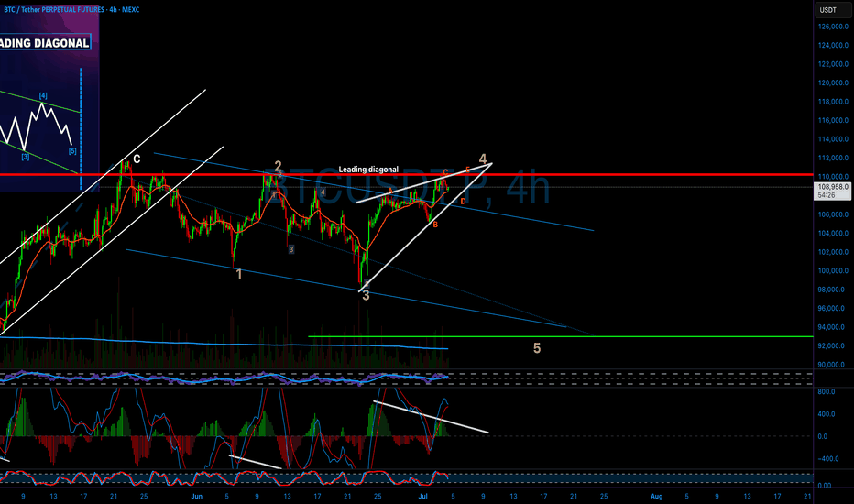Click the Jun label on time axis
Viewport: 854px width, 504px height.
coord(197,497)
